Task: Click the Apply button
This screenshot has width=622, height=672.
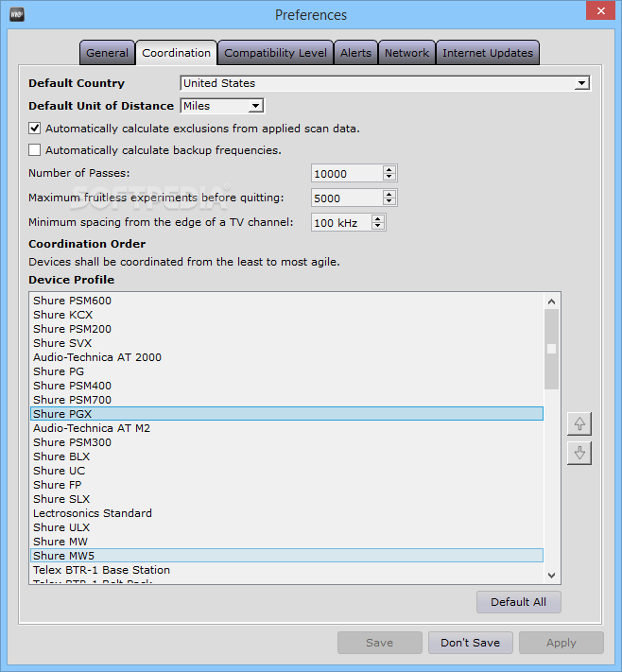Action: pyautogui.click(x=562, y=643)
